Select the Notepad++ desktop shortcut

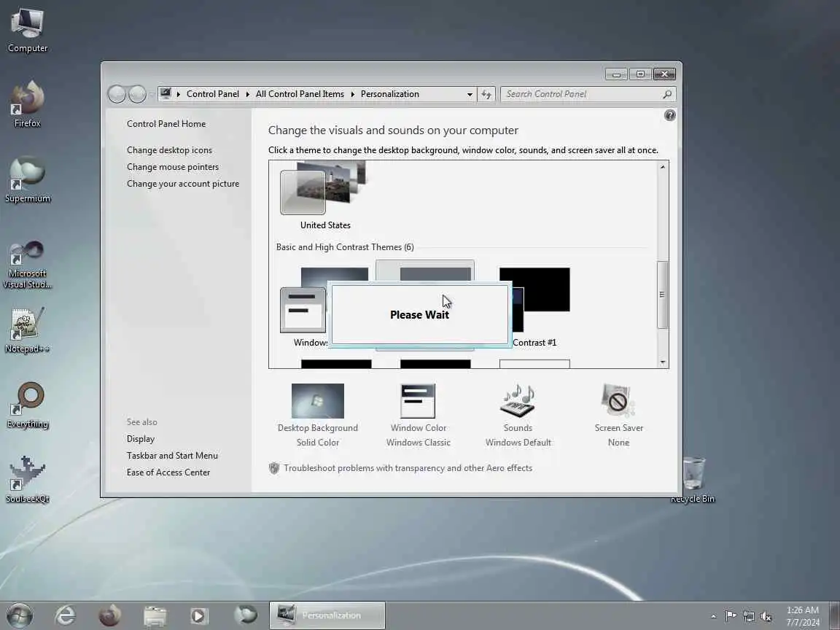pyautogui.click(x=27, y=330)
